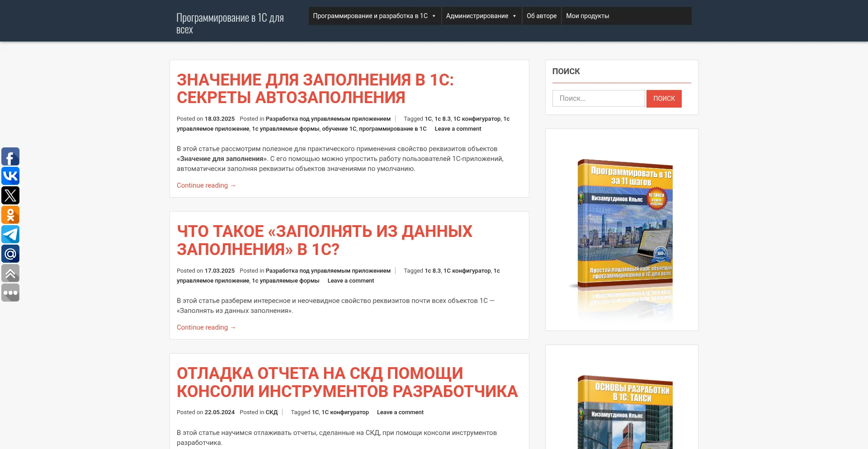Open tag '1с управляемые формы' in second article
This screenshot has width=868, height=449.
point(286,281)
